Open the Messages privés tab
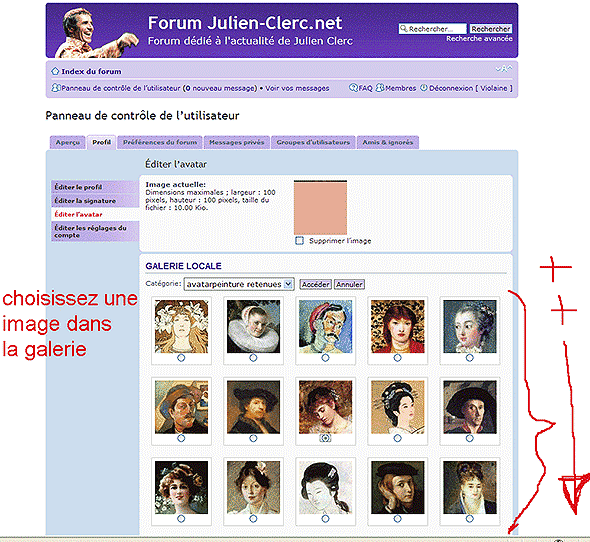The height and width of the screenshot is (542, 590). tap(237, 142)
